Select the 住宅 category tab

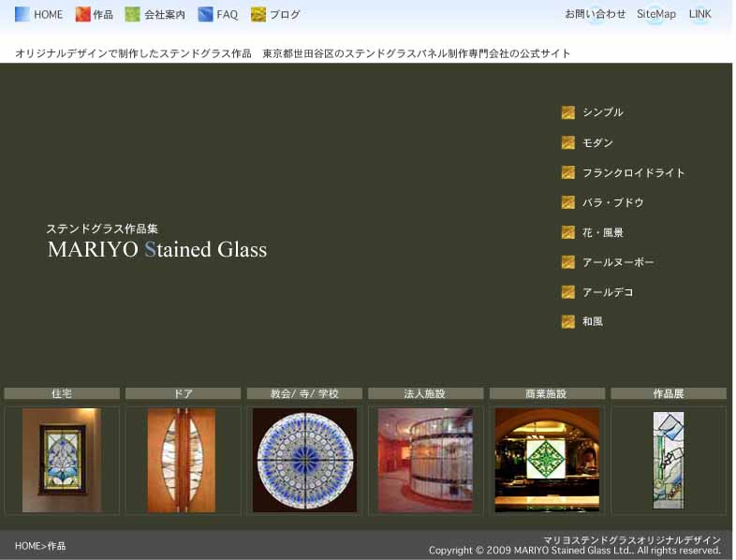[x=62, y=393]
